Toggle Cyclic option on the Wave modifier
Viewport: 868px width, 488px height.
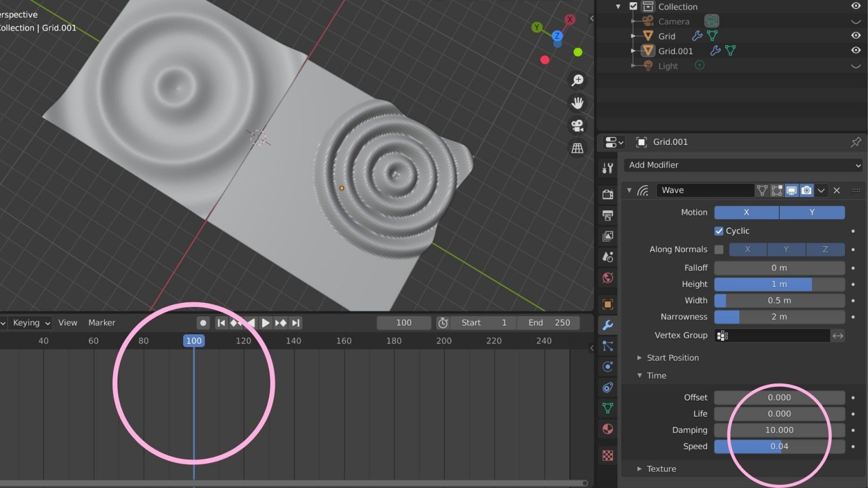(719, 230)
